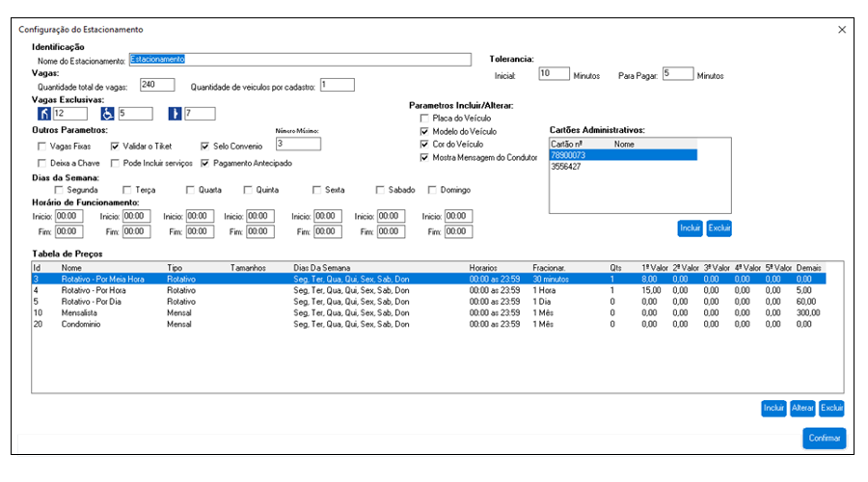
Task: Click Excluir under the price table
Action: pos(832,408)
